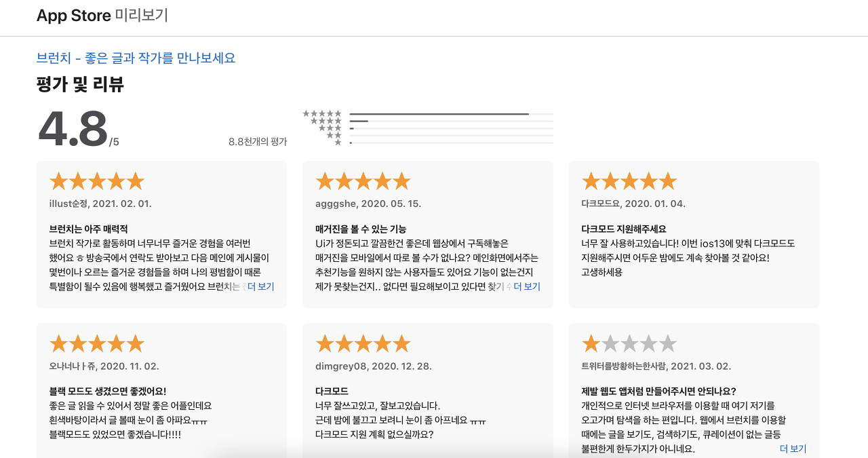Image resolution: width=868 pixels, height=458 pixels.
Task: Click 다크모드 지원 계획 없으실까요? line
Action: point(374,435)
